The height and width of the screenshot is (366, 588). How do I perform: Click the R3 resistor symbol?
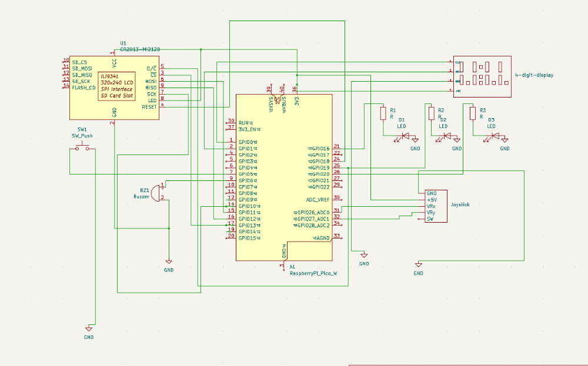click(x=473, y=113)
